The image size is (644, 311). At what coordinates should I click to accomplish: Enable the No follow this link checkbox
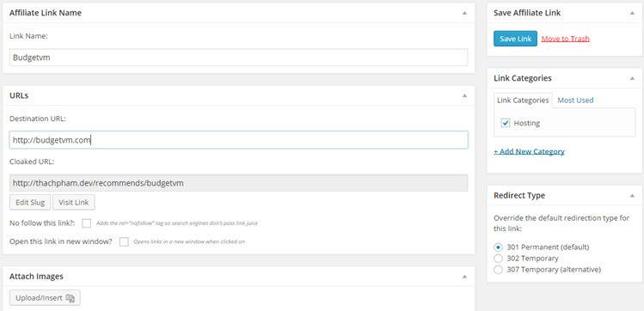point(86,223)
